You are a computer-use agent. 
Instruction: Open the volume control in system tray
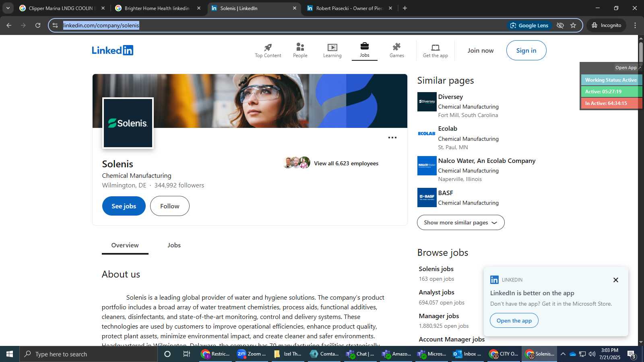pos(592,354)
